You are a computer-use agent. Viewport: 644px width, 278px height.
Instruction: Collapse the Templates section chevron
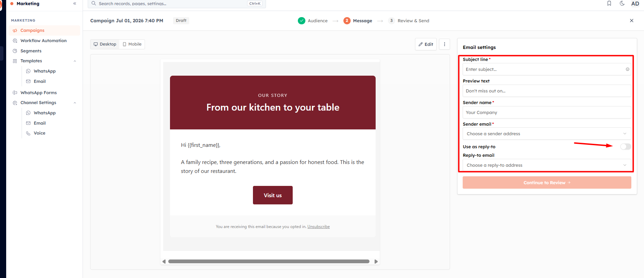click(x=75, y=61)
